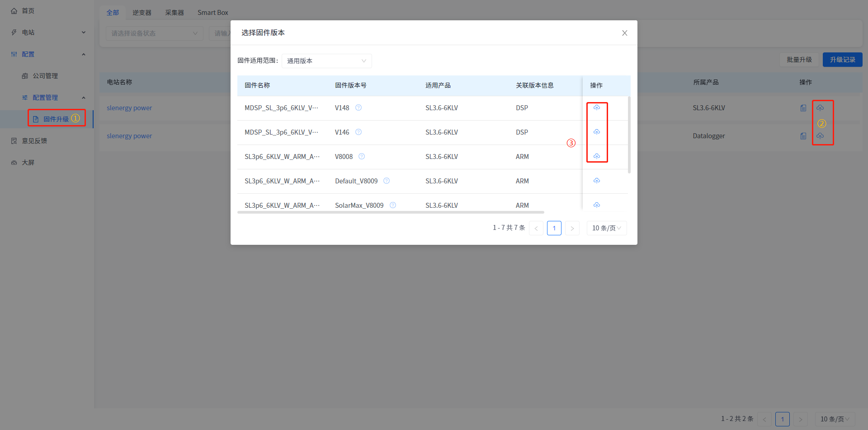Viewport: 868px width, 430px height.
Task: Open the firmware scope dropdown
Action: point(326,61)
